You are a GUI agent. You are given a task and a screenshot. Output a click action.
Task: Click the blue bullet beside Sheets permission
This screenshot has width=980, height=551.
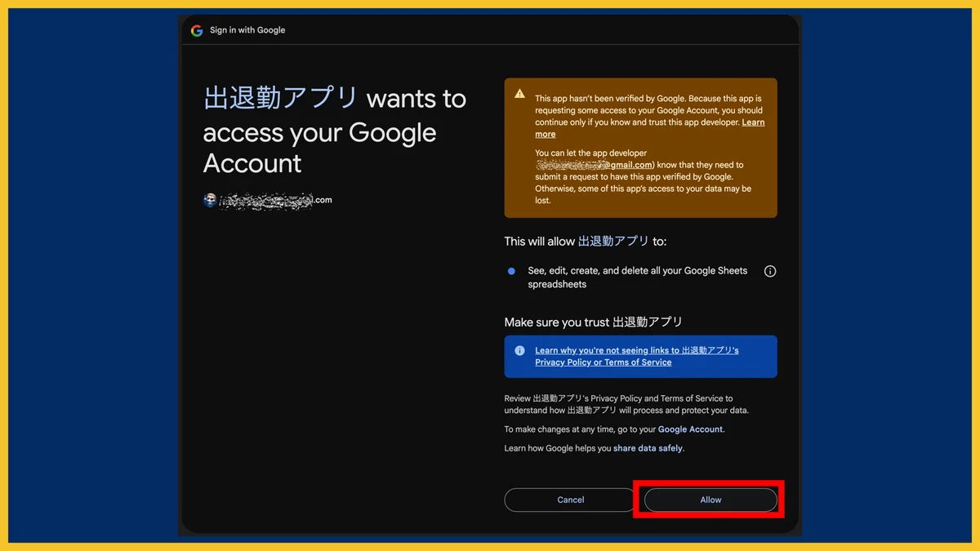click(x=511, y=271)
